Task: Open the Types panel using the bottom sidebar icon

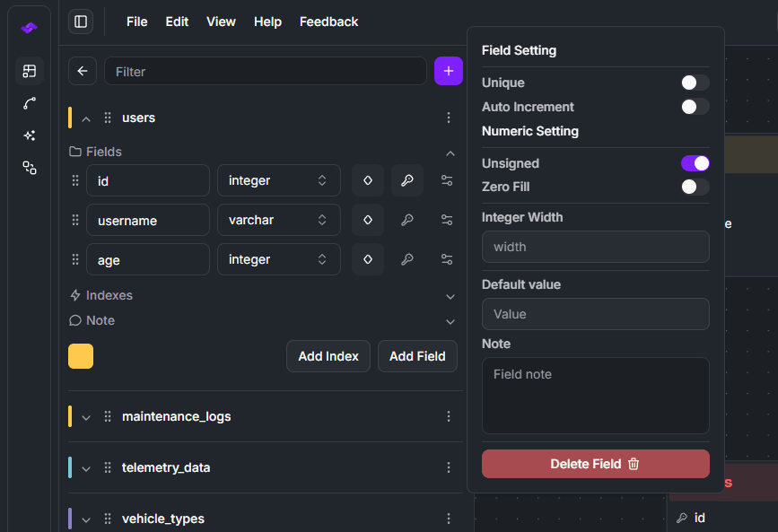Action: (30, 168)
